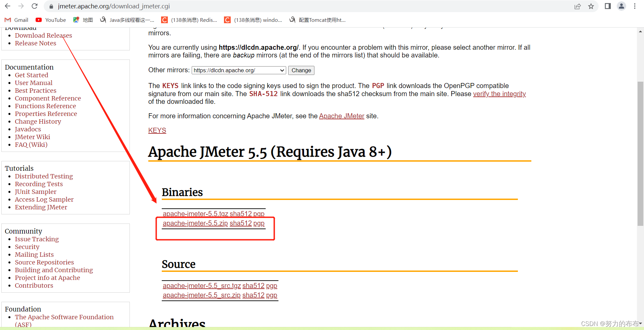Open FAQ (Wiki) link

point(31,145)
